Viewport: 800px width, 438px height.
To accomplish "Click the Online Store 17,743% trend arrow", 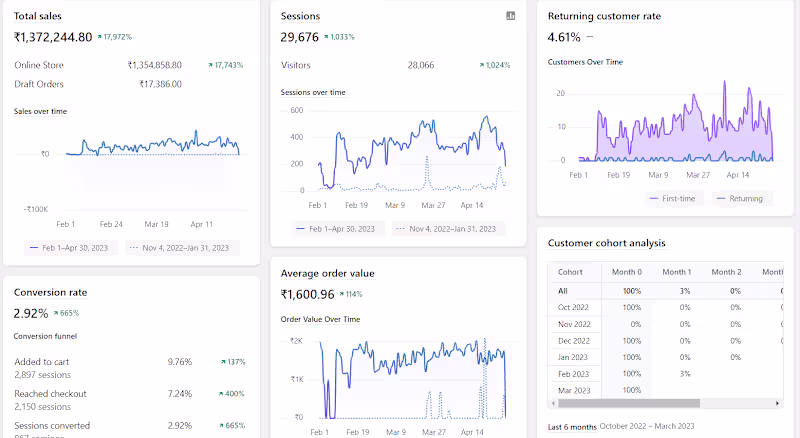I will coord(212,65).
